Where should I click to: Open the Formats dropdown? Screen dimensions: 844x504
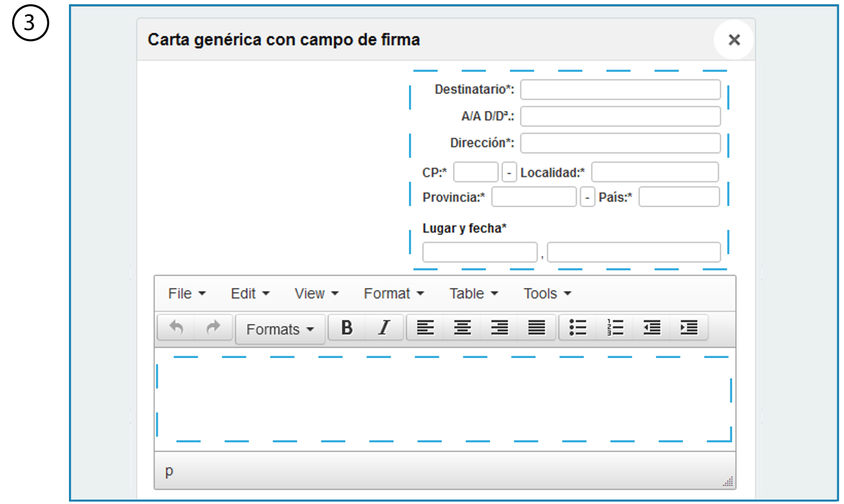tap(280, 329)
